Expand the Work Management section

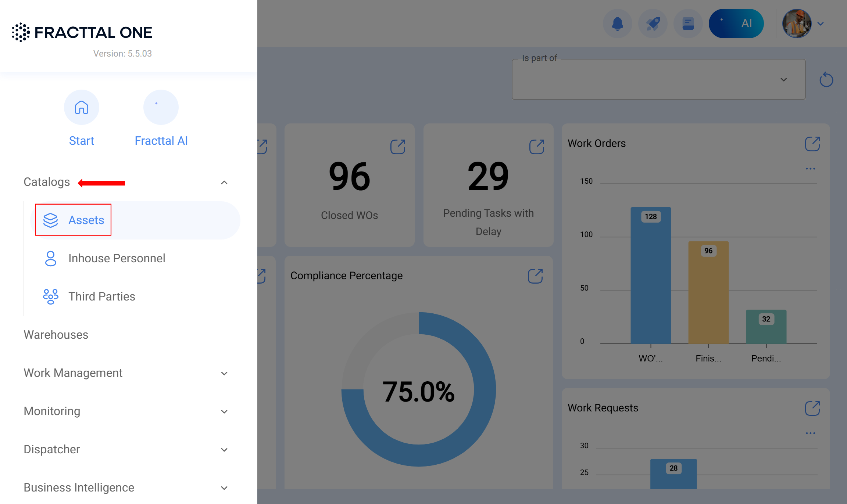pyautogui.click(x=224, y=374)
